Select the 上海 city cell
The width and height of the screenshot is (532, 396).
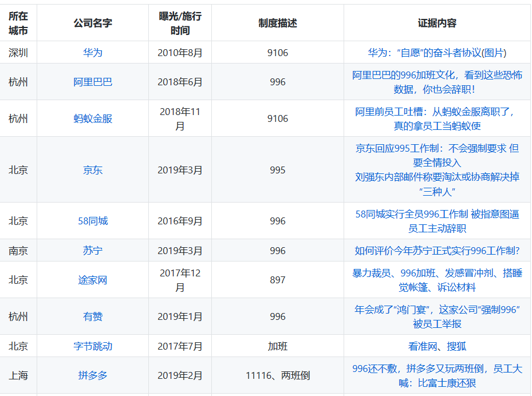click(18, 375)
